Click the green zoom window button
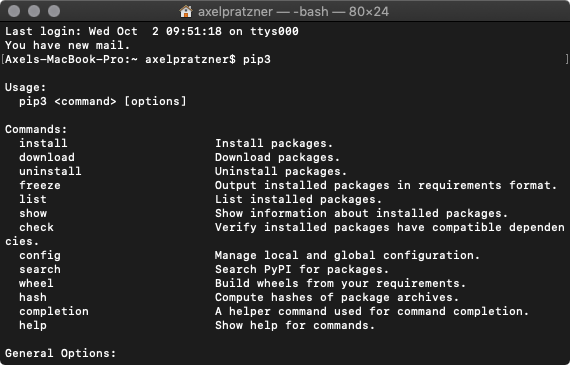Screen dimensions: 570x365 pyautogui.click(x=54, y=11)
